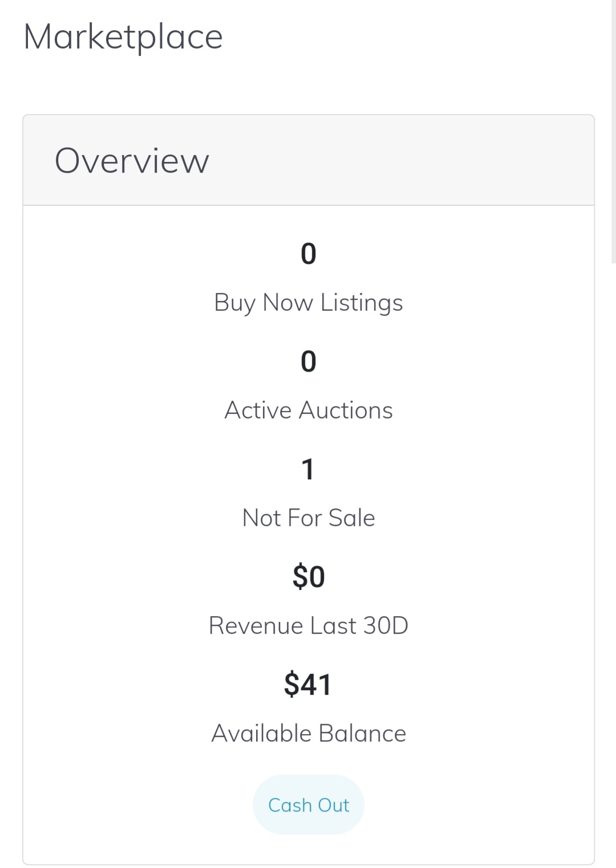Select the Revenue Last 30D label

click(x=309, y=626)
